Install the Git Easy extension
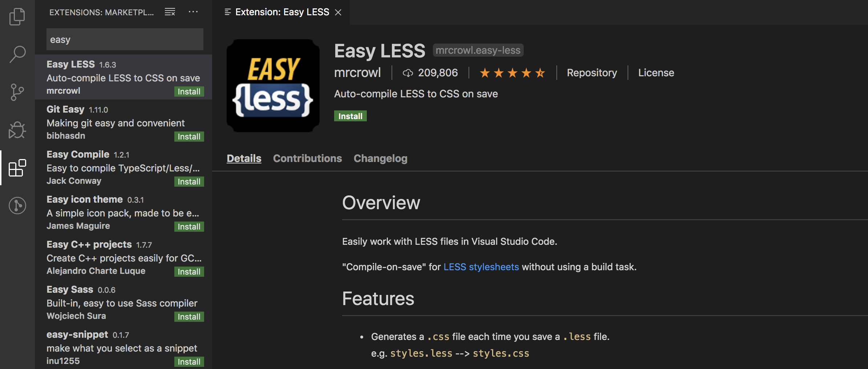868x369 pixels. click(x=189, y=137)
